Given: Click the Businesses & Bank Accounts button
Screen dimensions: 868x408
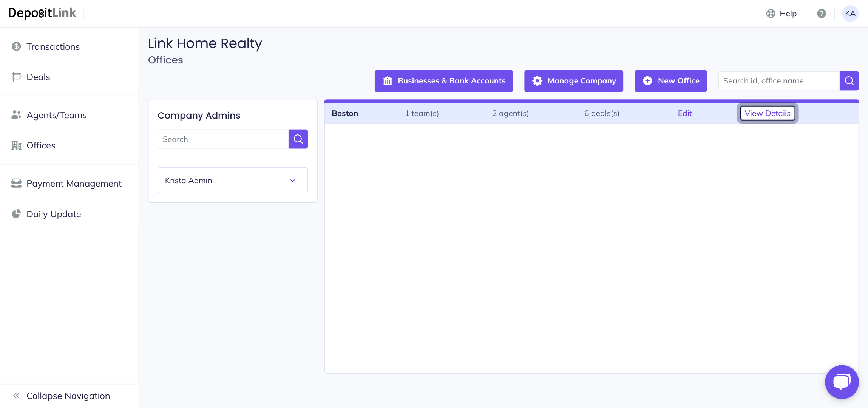Looking at the screenshot, I should point(443,81).
